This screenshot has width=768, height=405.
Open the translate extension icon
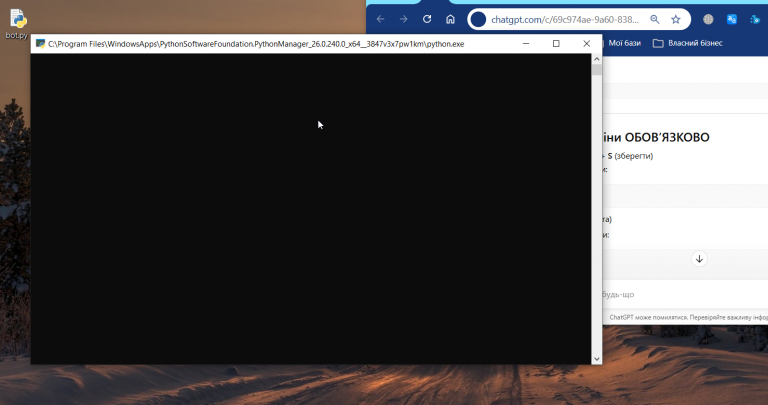[732, 19]
